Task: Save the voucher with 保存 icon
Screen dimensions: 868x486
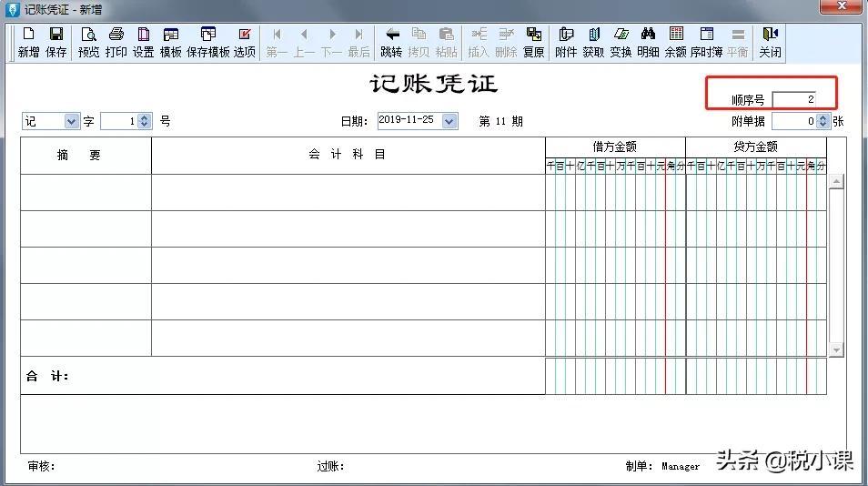Action: click(x=56, y=42)
